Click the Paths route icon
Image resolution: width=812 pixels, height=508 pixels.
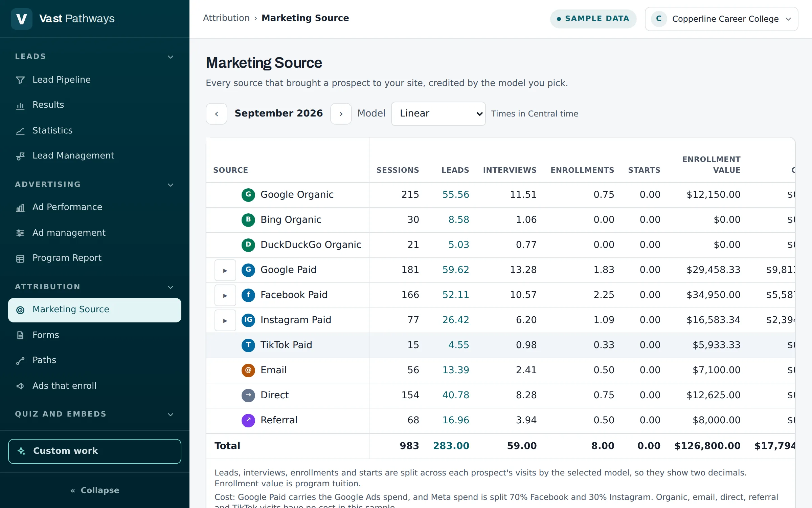20,361
